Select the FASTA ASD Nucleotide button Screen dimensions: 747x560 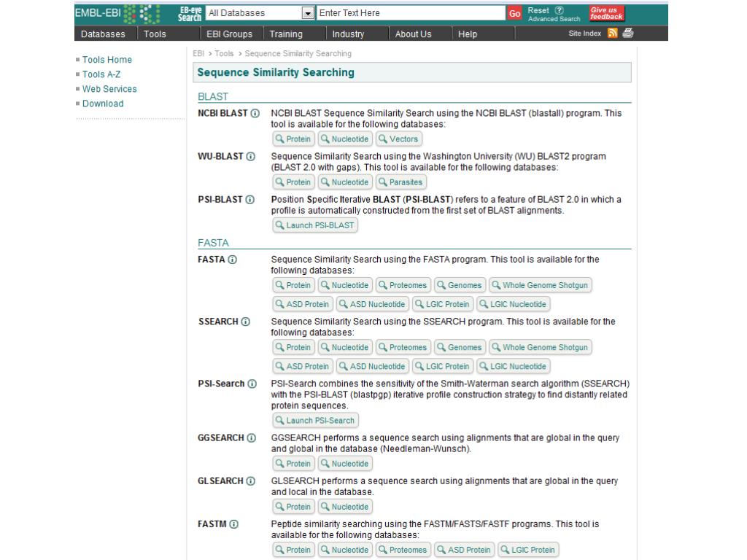click(x=373, y=304)
